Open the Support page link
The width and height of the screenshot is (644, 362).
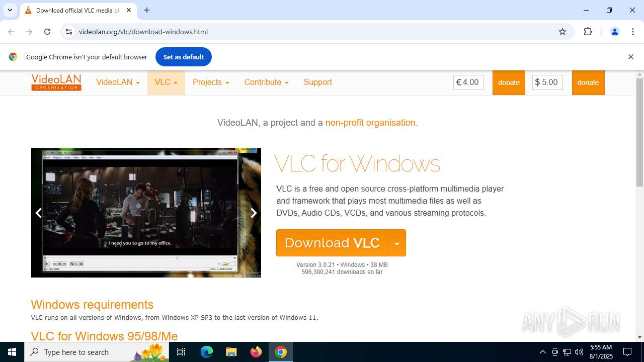(317, 82)
